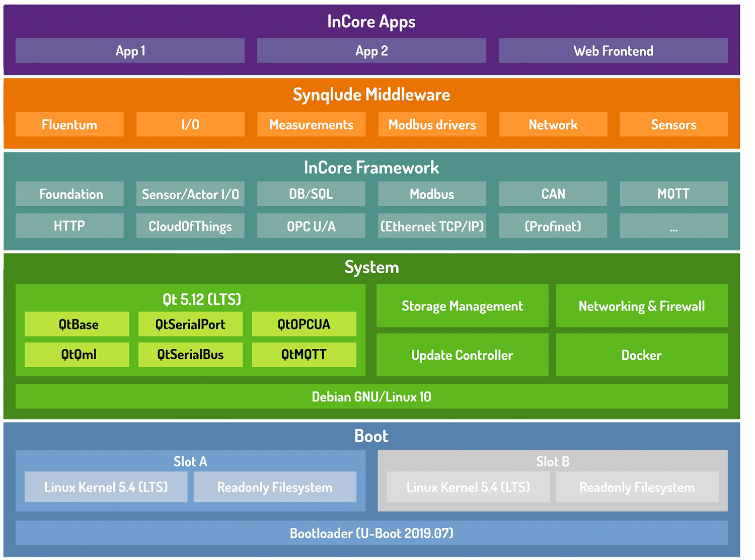Screen dimensions: 755x560
Task: Click the I/O middleware box
Action: [x=190, y=124]
